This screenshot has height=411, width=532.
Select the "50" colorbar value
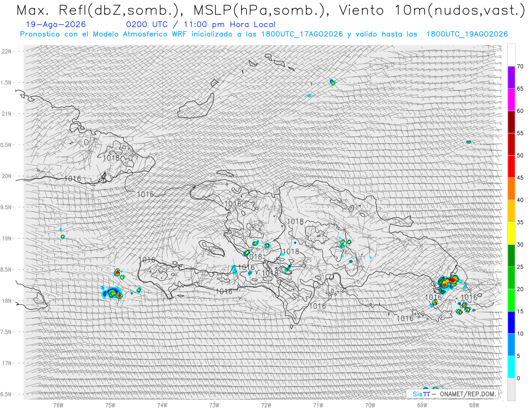click(x=520, y=156)
